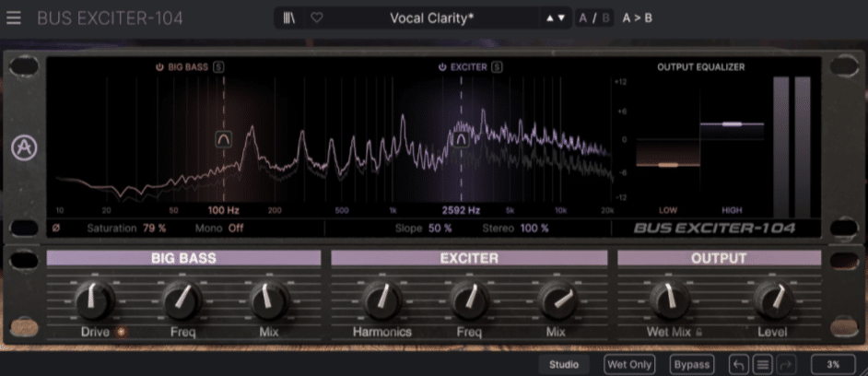Click the Slope 50 % value
The height and width of the screenshot is (376, 868).
[440, 229]
